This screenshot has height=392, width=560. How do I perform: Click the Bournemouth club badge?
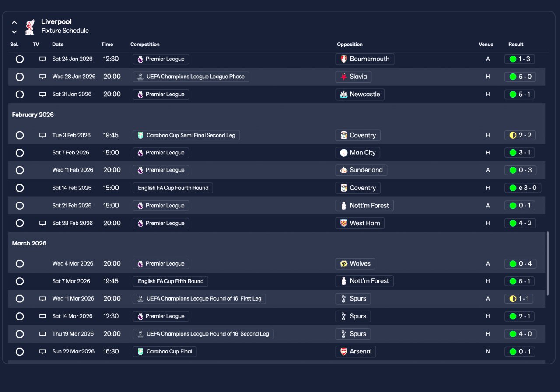click(x=343, y=59)
